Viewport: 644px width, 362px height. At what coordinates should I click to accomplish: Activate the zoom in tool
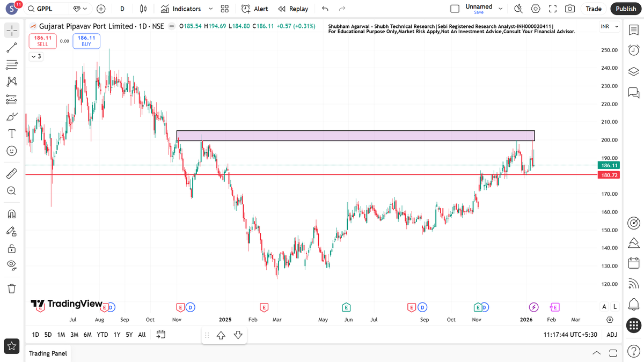(x=12, y=191)
